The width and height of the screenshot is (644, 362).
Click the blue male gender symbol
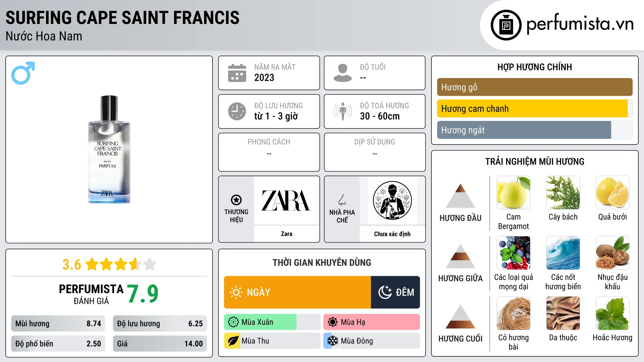pyautogui.click(x=23, y=73)
